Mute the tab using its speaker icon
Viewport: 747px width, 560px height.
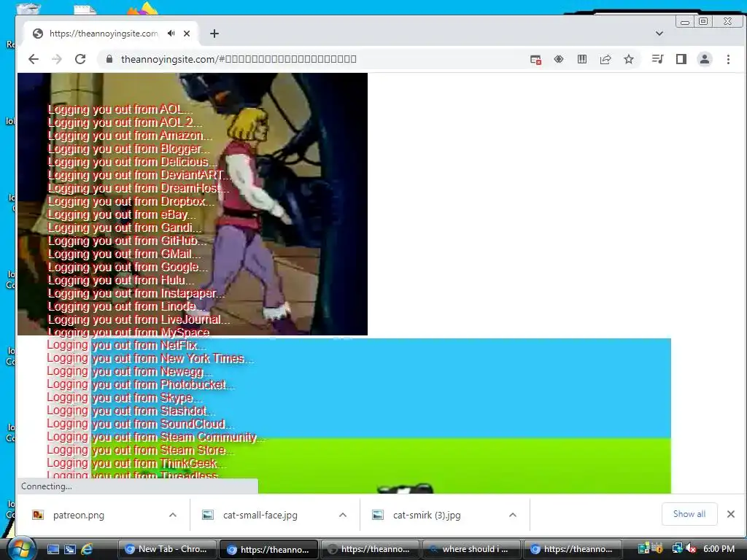(x=171, y=34)
